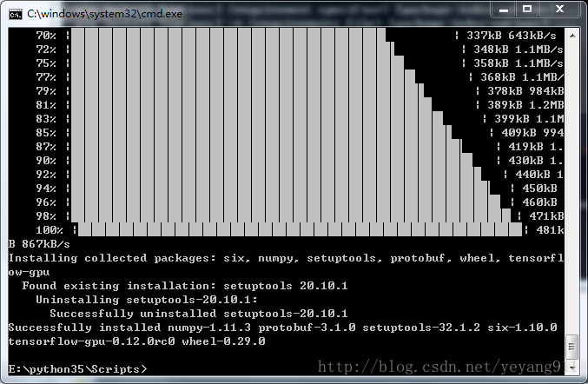Click the 92% progress label
The image size is (588, 384).
click(46, 175)
